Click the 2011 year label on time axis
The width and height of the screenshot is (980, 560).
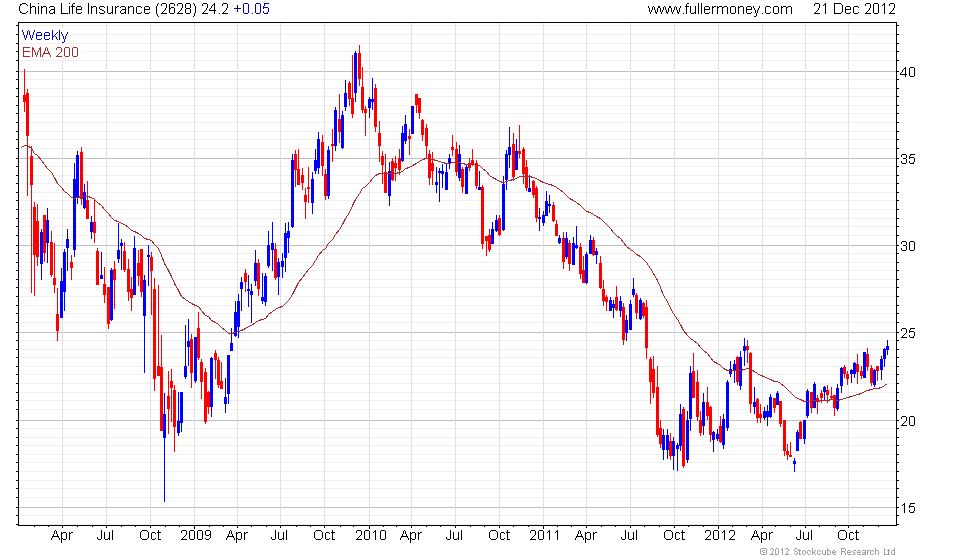[544, 536]
